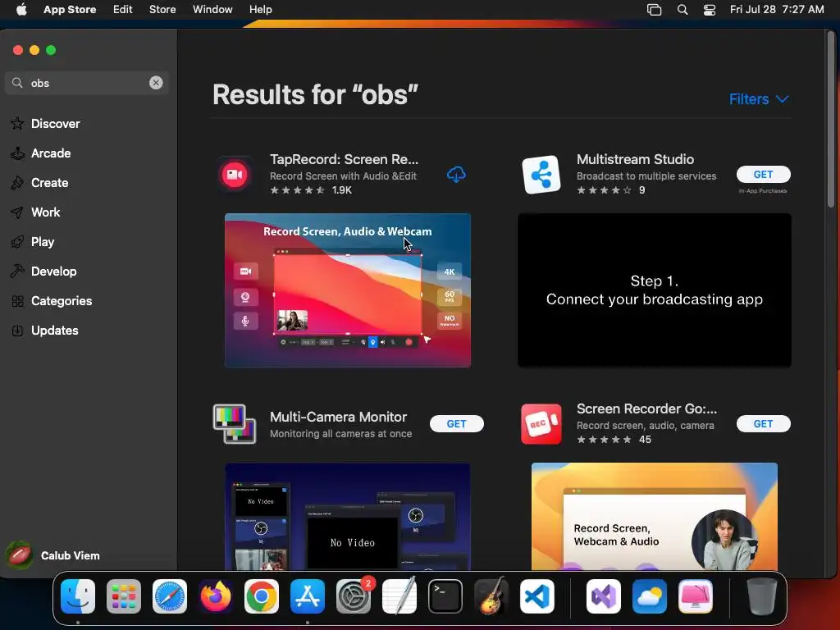The height and width of the screenshot is (630, 840).
Task: Focus the obs search field
Action: pyautogui.click(x=89, y=83)
